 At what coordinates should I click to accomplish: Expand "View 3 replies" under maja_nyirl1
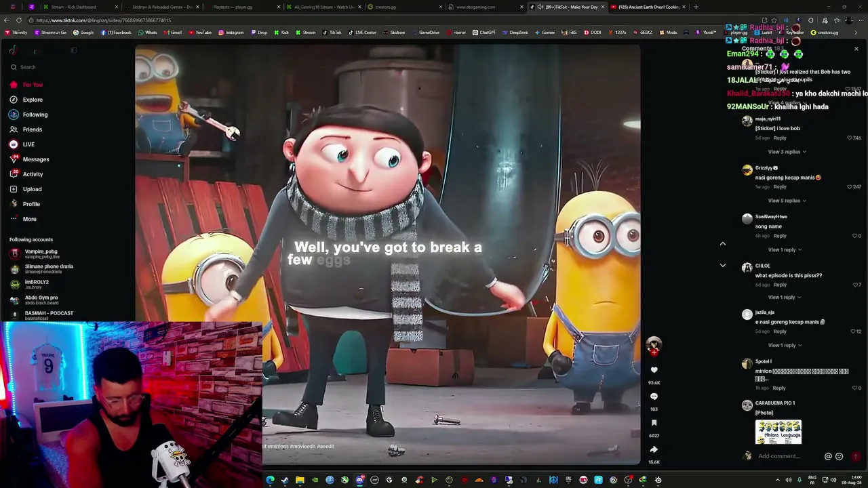tap(786, 152)
